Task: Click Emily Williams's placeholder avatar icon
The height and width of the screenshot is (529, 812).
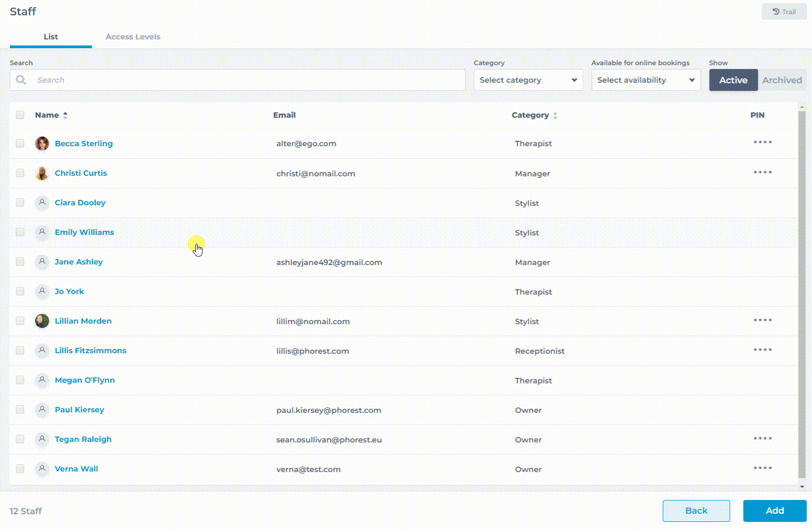Action: (42, 232)
